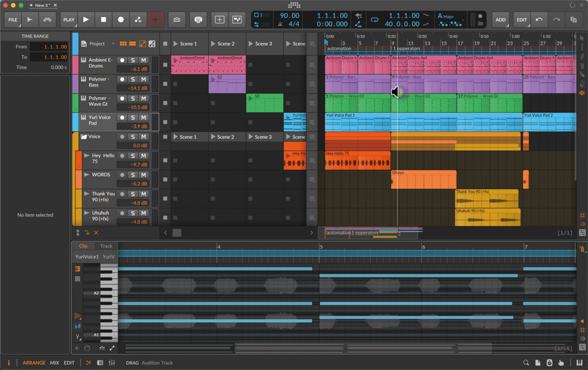Switch to the EDIT view in footer
588x370 pixels.
[69, 363]
